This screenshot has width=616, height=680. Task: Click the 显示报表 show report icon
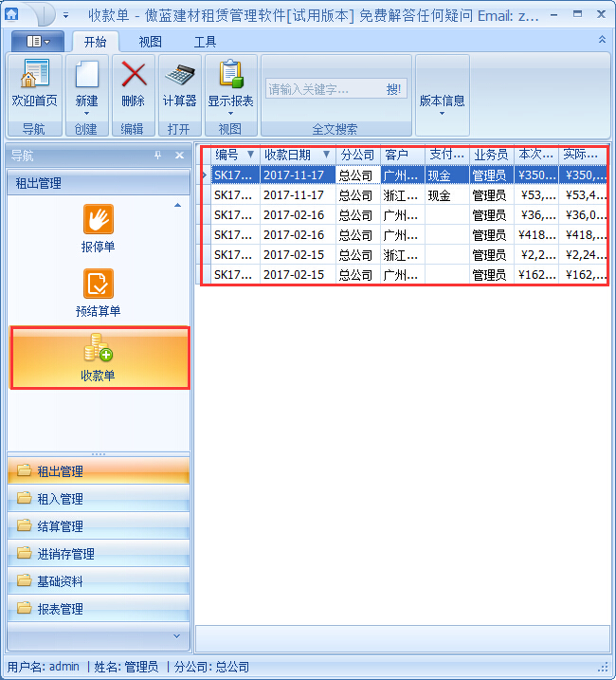point(230,74)
